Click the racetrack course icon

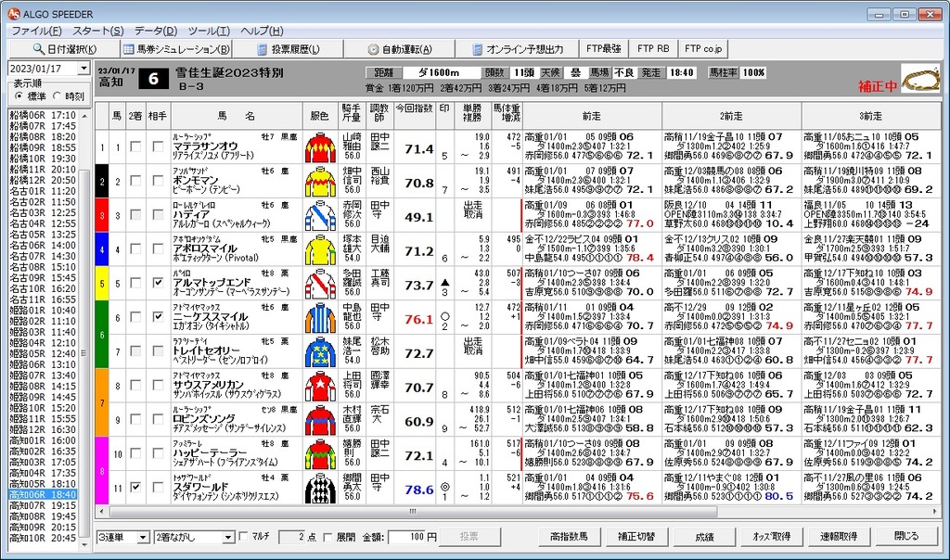[920, 79]
